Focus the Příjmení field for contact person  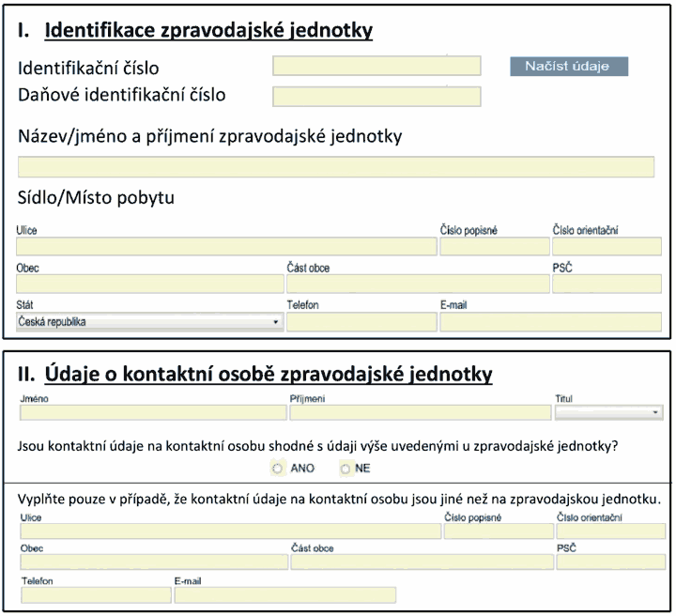pyautogui.click(x=421, y=412)
